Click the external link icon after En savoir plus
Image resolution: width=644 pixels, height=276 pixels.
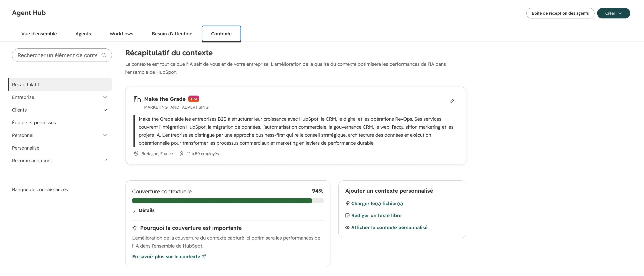coord(204,256)
